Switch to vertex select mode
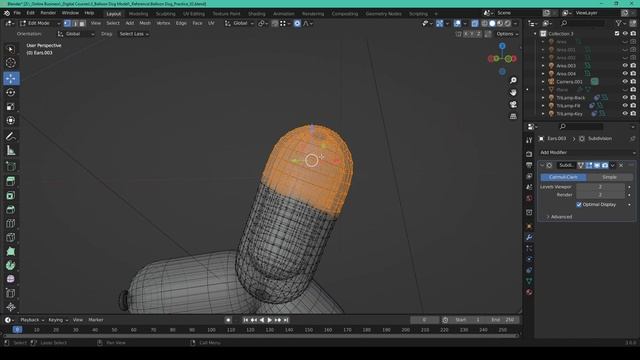 [67, 23]
